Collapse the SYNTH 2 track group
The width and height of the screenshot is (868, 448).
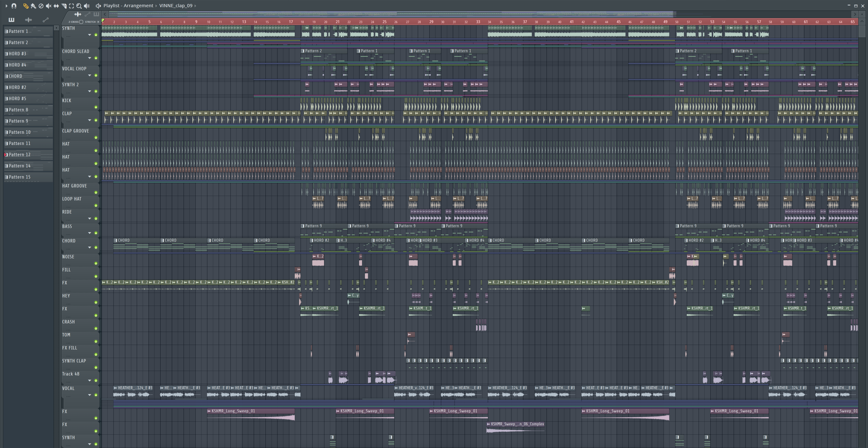89,91
